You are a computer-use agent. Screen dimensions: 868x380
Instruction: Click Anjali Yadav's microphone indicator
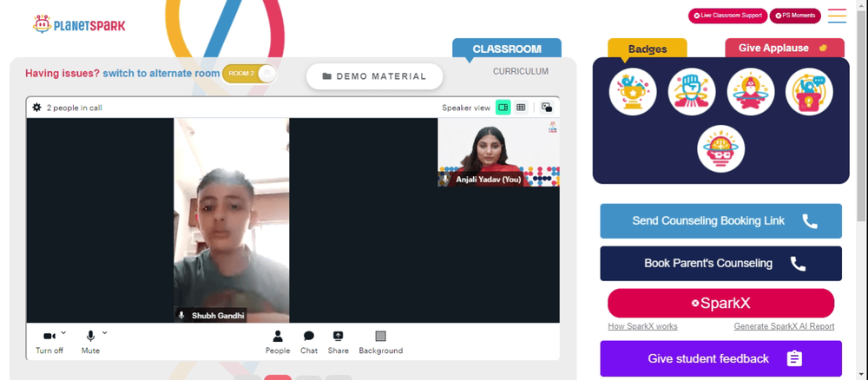click(x=445, y=180)
